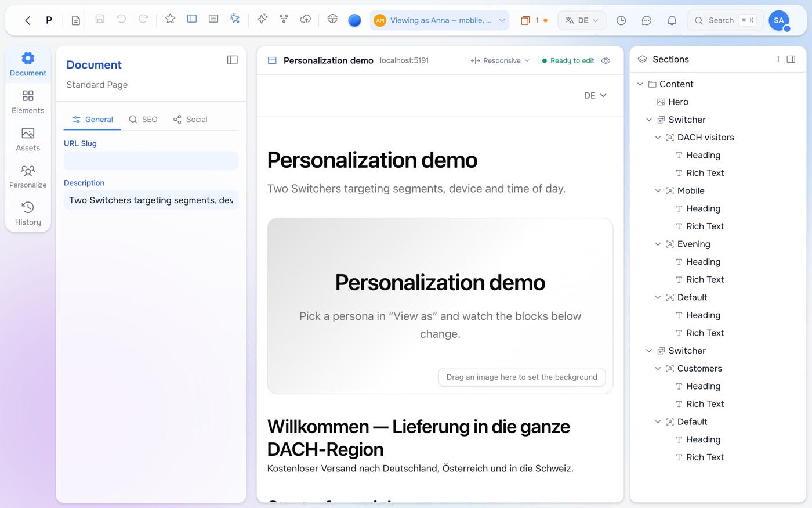
Task: Click the bug debug icon
Action: pyautogui.click(x=332, y=19)
